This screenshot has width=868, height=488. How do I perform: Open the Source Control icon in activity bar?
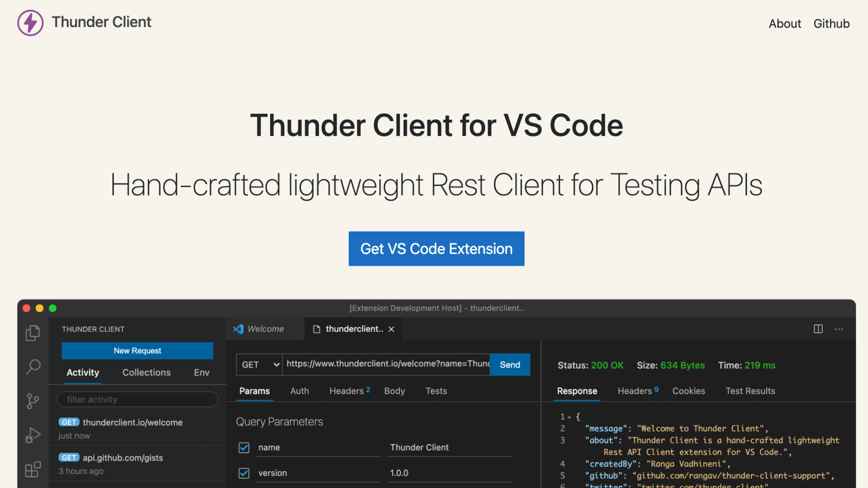(x=33, y=401)
